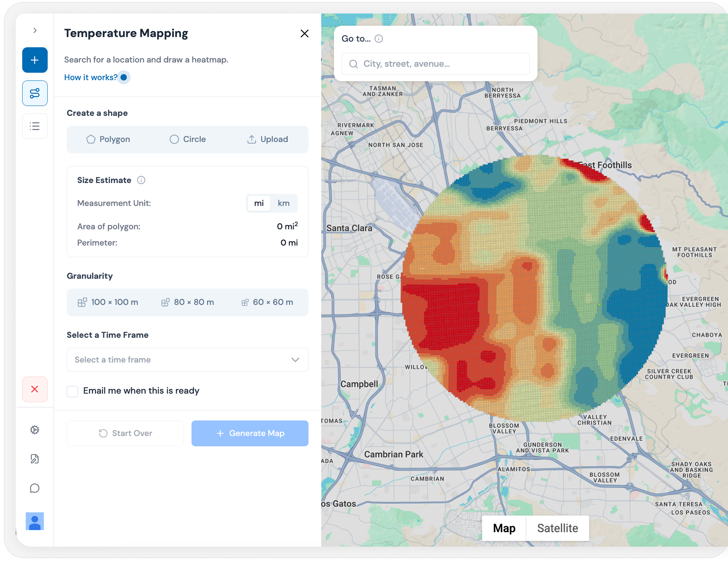Open the How it works link
This screenshot has height=564, width=728.
click(x=91, y=77)
